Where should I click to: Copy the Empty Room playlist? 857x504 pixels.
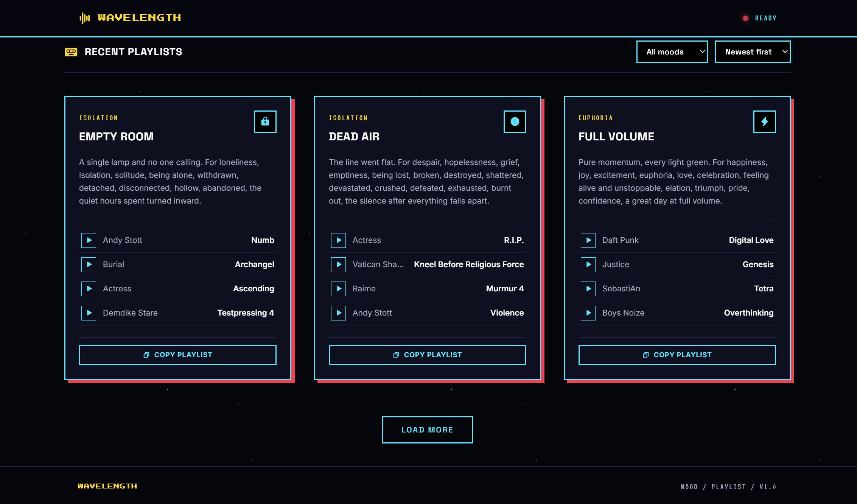coord(177,355)
